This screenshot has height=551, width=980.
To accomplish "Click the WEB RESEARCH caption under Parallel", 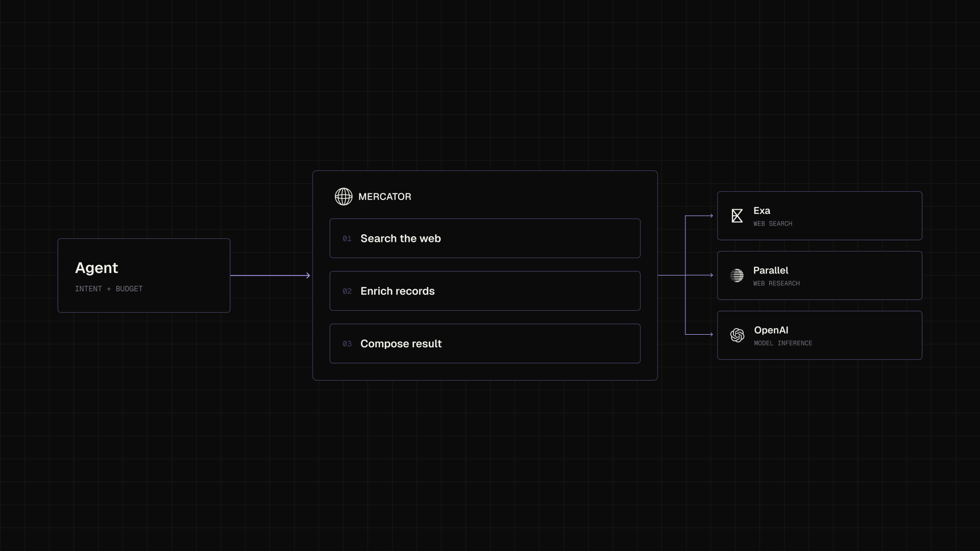I will click(776, 283).
